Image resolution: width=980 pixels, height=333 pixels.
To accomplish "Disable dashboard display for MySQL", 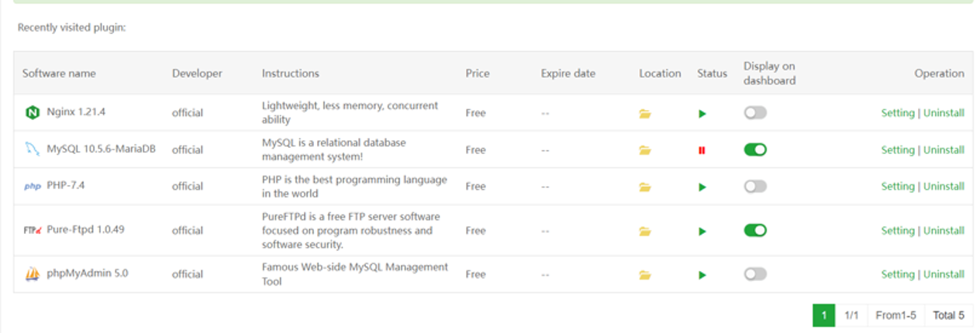I will 755,149.
